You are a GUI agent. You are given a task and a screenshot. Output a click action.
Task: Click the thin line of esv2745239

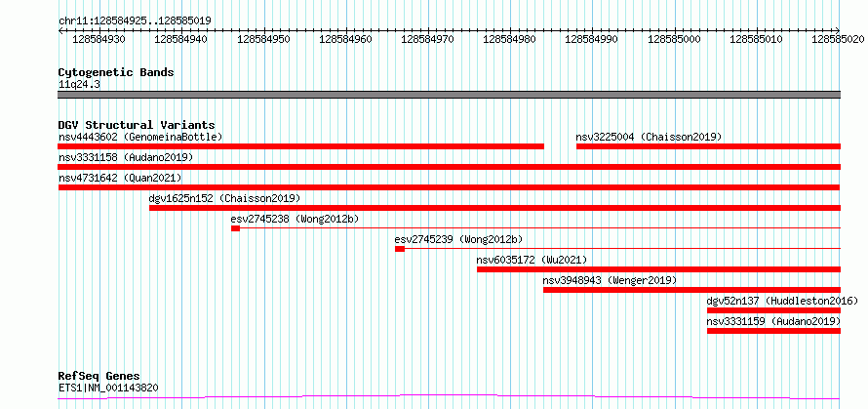click(623, 248)
